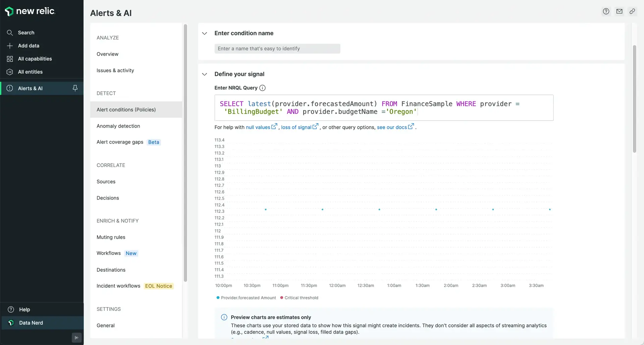Click the Alerts menu panel scrollbar

pyautogui.click(x=185, y=153)
